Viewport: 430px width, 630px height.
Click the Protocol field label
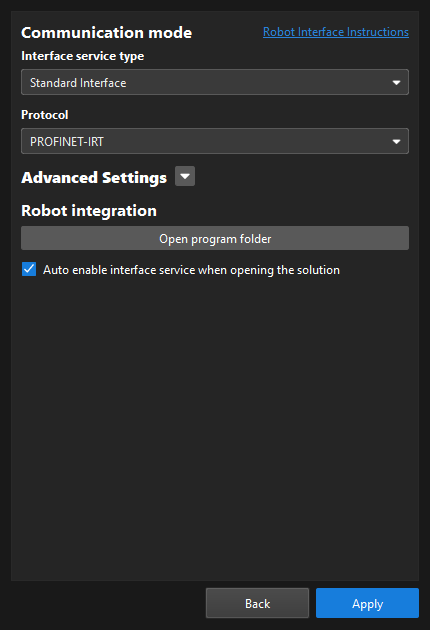[x=45, y=115]
